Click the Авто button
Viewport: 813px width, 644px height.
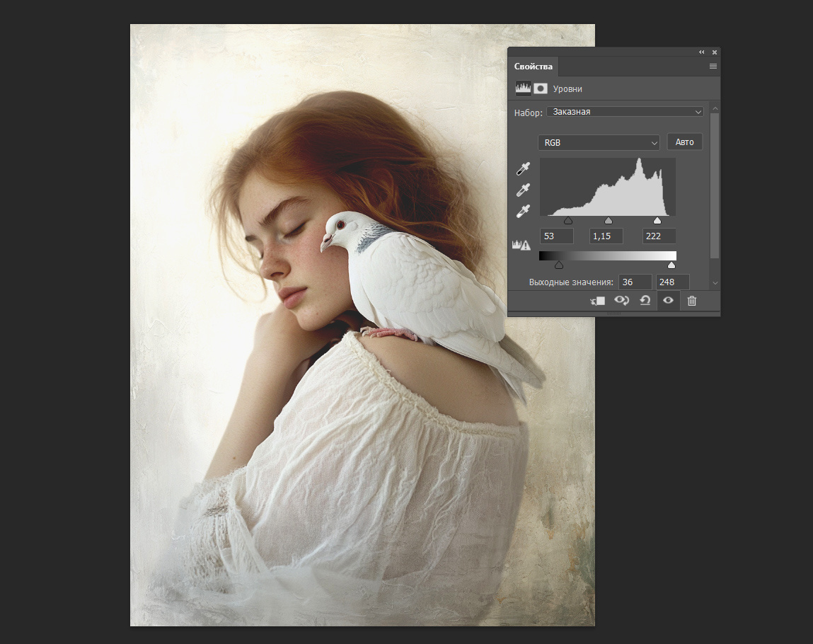pyautogui.click(x=684, y=142)
